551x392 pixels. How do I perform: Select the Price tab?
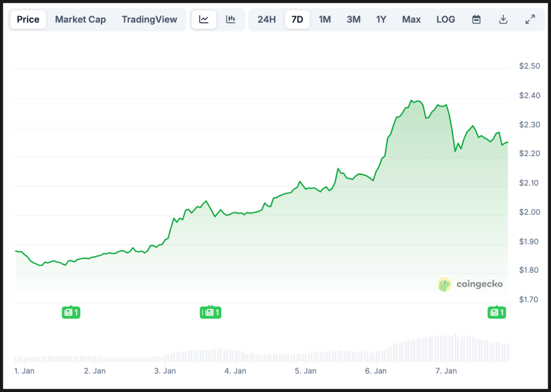pos(28,19)
